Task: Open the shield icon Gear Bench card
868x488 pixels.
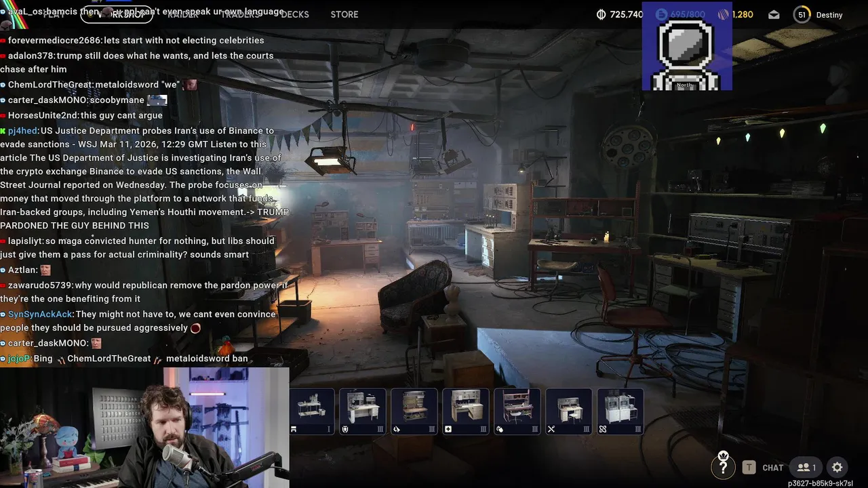Action: pos(363,411)
